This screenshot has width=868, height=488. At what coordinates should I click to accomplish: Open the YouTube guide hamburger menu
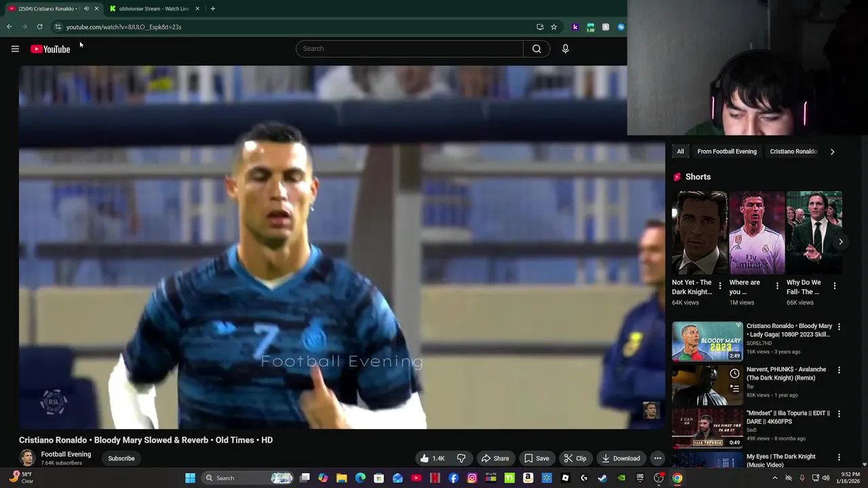point(15,49)
